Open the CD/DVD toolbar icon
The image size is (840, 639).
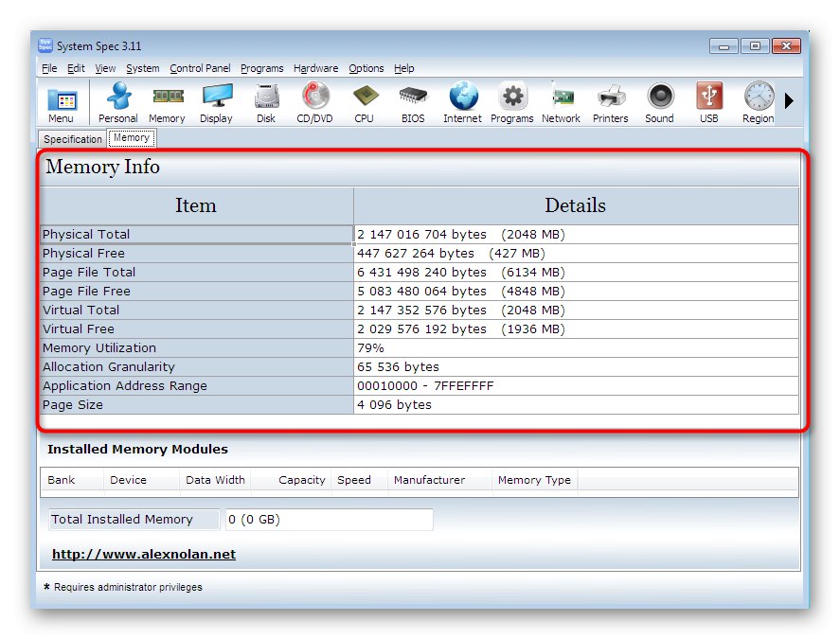(315, 103)
